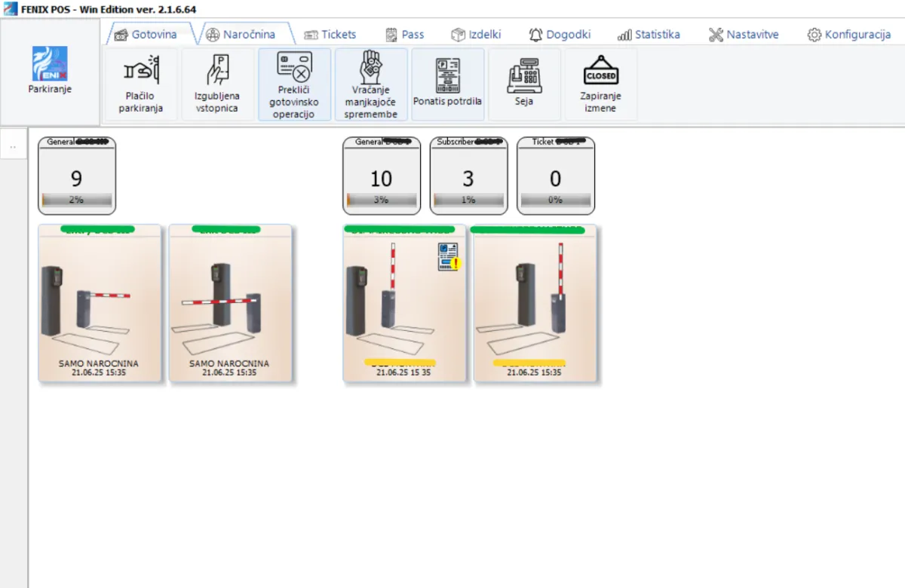Select the Izgubljena vstopnica lost ticket icon

(217, 71)
